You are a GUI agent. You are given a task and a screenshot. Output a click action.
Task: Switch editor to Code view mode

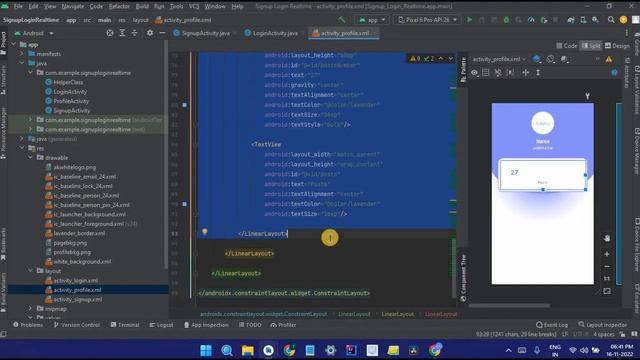(x=567, y=46)
